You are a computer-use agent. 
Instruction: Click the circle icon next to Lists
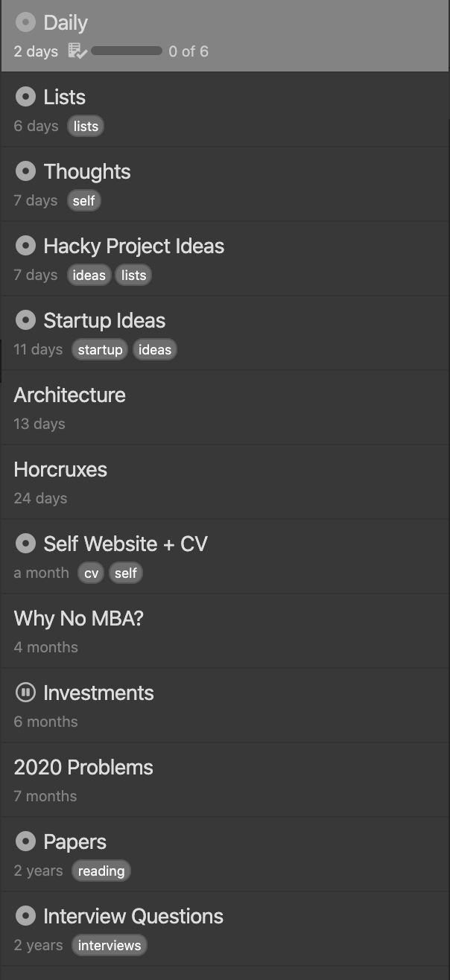coord(25,97)
